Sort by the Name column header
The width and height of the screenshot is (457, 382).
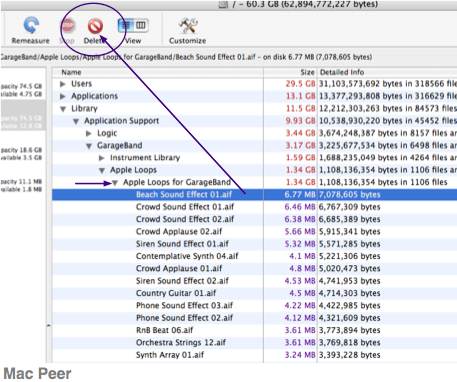(158, 72)
